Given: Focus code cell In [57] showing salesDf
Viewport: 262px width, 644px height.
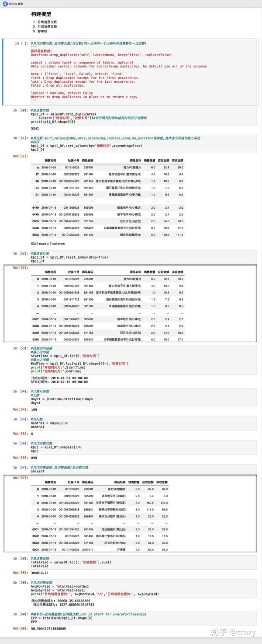Looking at the screenshot, I should [144, 469].
